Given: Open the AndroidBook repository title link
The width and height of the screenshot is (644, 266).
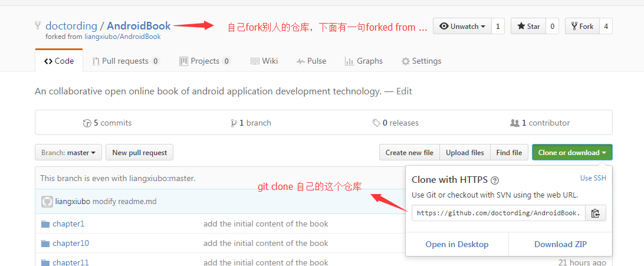Looking at the screenshot, I should [139, 26].
